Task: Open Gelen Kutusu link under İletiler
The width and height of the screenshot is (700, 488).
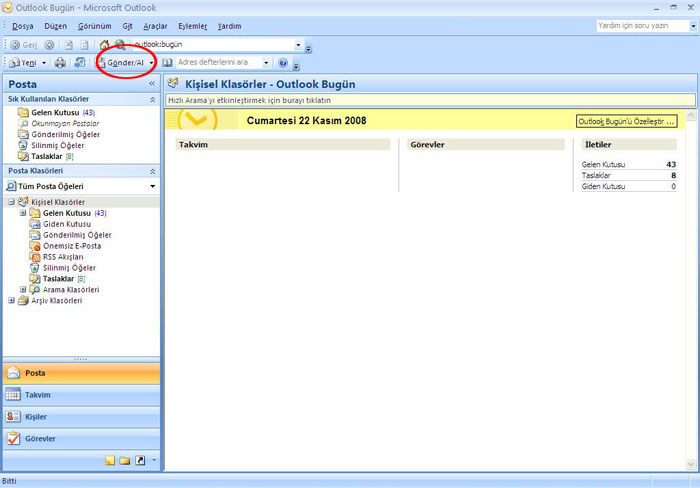Action: tap(603, 164)
